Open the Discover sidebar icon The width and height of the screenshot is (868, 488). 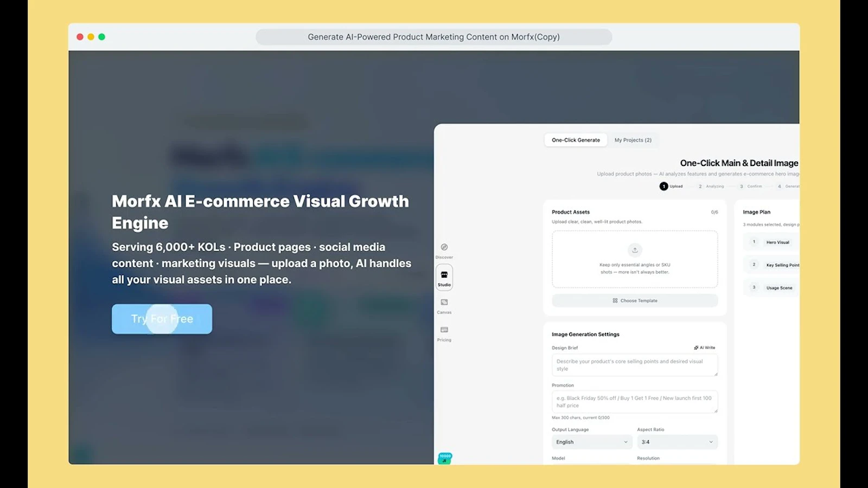pos(444,247)
